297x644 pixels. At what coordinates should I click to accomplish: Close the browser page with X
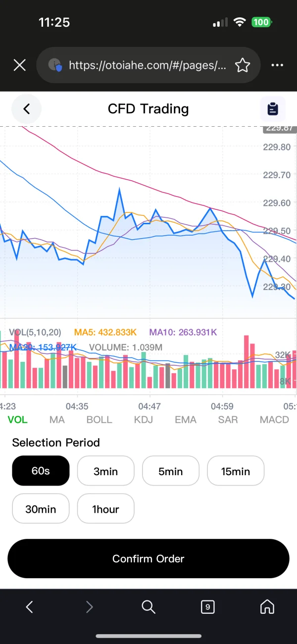[19, 65]
